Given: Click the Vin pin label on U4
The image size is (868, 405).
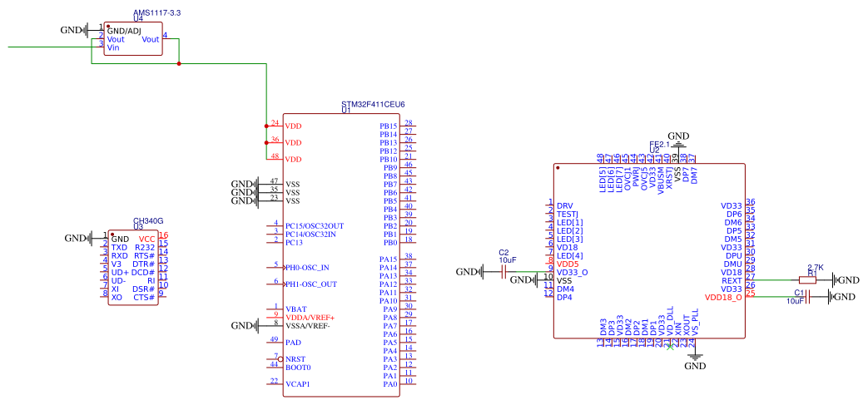Looking at the screenshot, I should (x=113, y=47).
